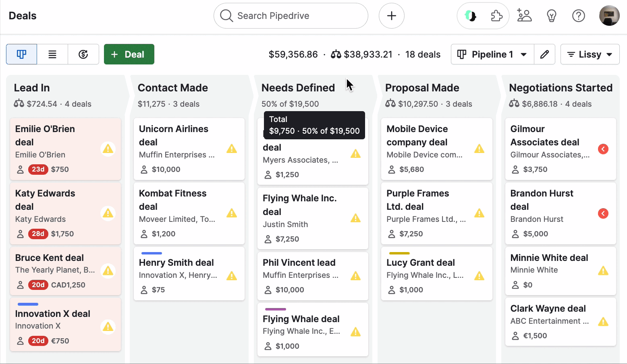This screenshot has height=364, width=627.
Task: Click the quick-add plus icon in the top bar
Action: (x=391, y=16)
